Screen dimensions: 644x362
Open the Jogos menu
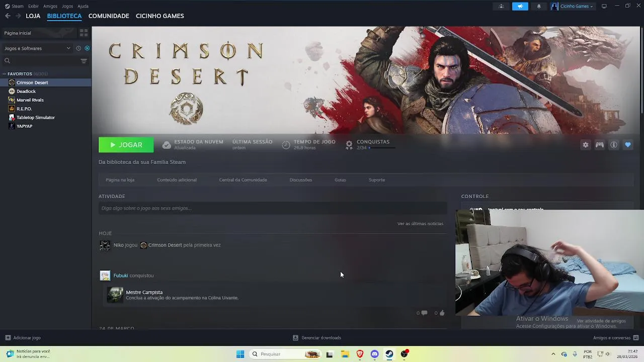click(67, 6)
